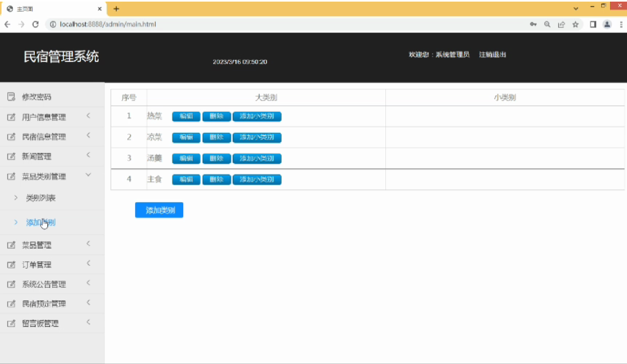Click the site info icon in address bar

(53, 24)
